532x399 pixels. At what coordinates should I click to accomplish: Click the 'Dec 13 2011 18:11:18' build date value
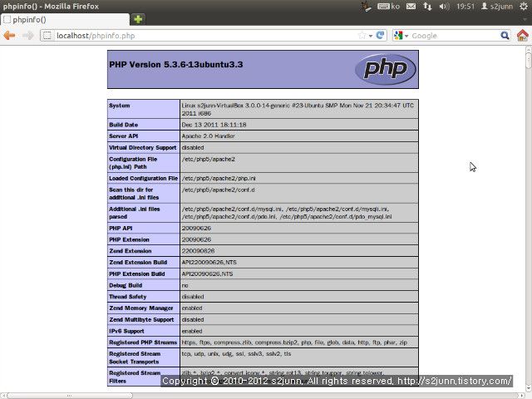tap(214, 125)
